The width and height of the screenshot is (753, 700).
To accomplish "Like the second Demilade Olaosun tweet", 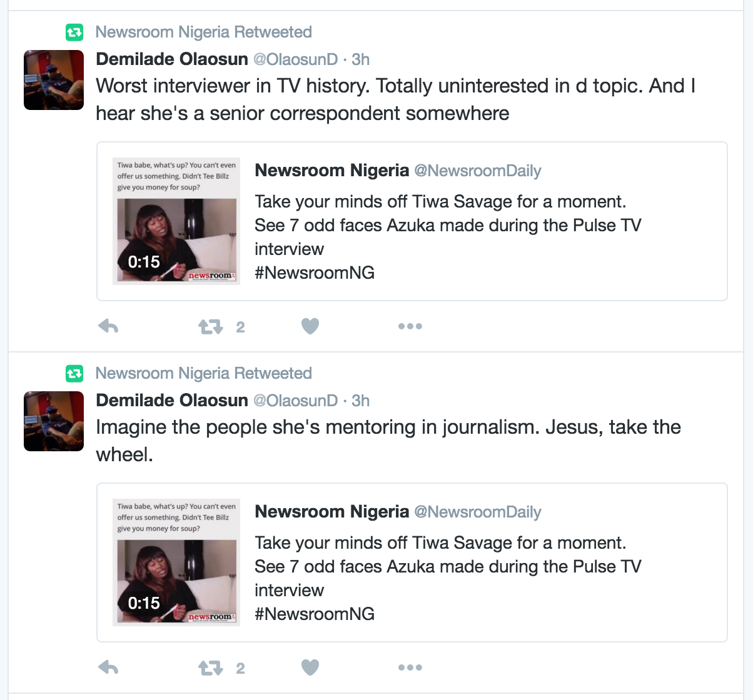I will click(310, 667).
